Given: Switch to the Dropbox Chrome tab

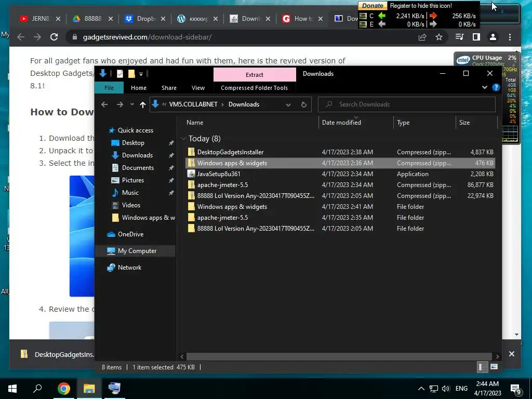Looking at the screenshot, I should pyautogui.click(x=145, y=19).
